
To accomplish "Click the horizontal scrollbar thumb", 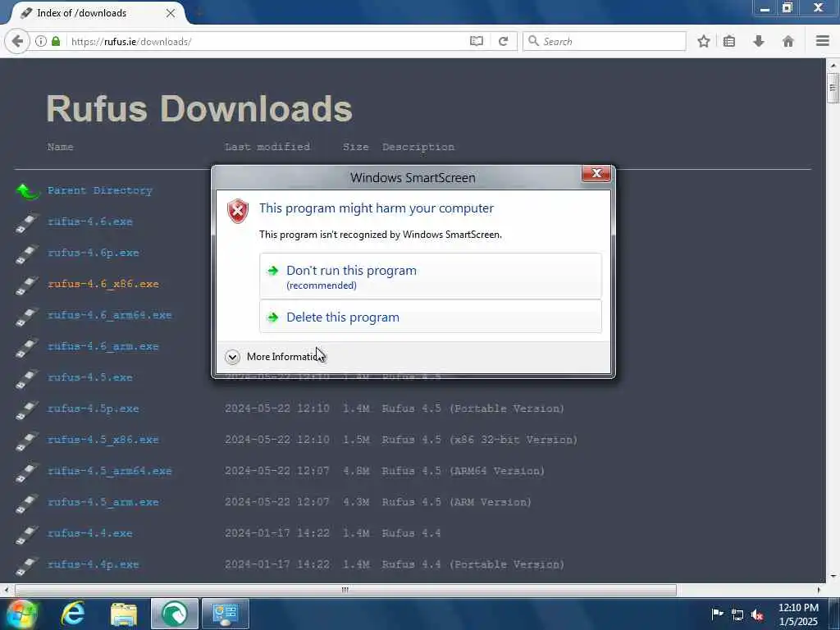I will click(x=345, y=590).
